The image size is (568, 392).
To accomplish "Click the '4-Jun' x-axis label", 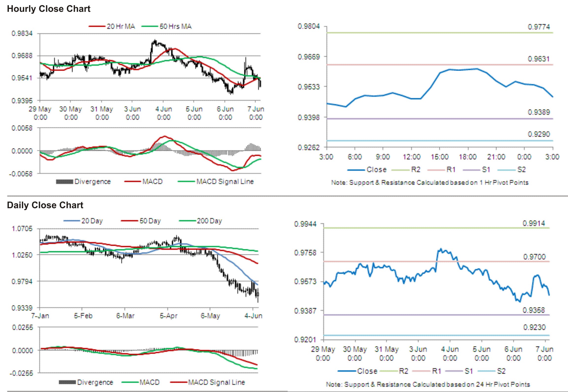I will pyautogui.click(x=253, y=316).
